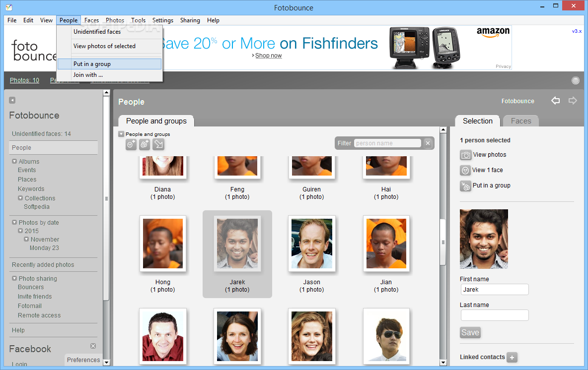Click the Save button
Viewport: 588px width, 370px height.
pos(470,332)
